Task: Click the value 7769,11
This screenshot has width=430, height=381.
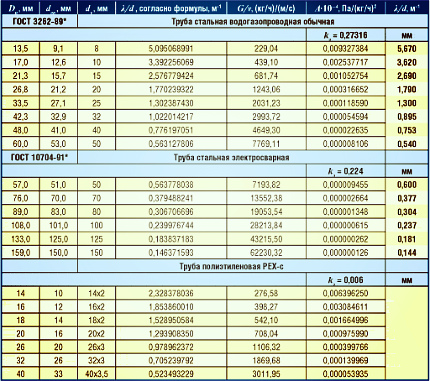Action: 266,144
